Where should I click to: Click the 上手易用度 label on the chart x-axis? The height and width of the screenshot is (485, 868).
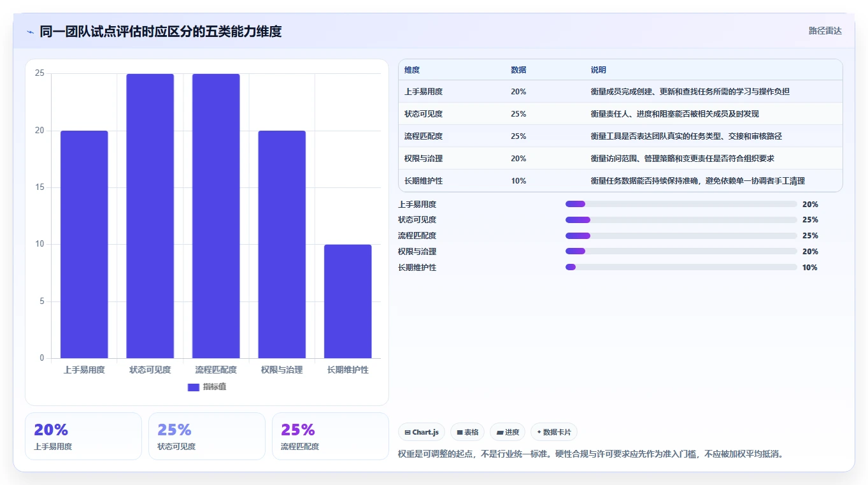pyautogui.click(x=84, y=370)
